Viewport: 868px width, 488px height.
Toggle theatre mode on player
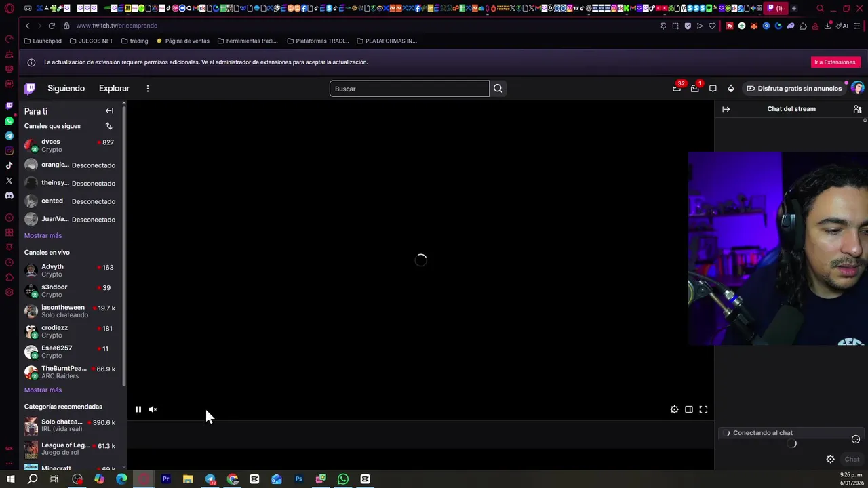tap(688, 409)
